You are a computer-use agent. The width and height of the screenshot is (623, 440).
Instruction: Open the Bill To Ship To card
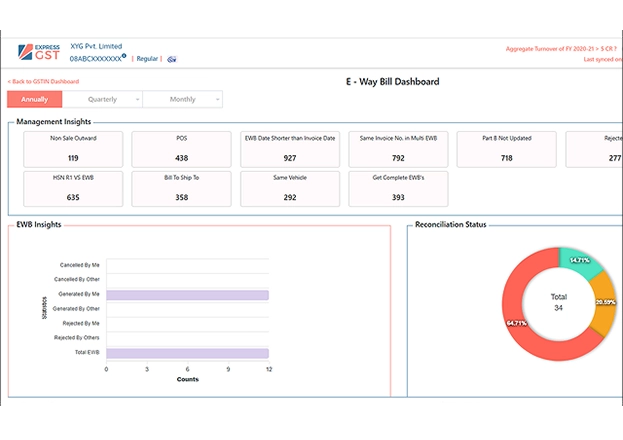point(181,188)
